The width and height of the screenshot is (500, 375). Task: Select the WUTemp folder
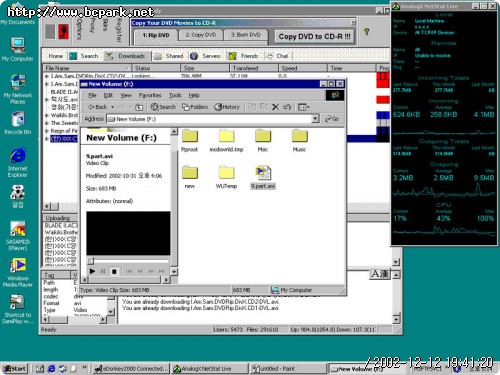click(226, 178)
